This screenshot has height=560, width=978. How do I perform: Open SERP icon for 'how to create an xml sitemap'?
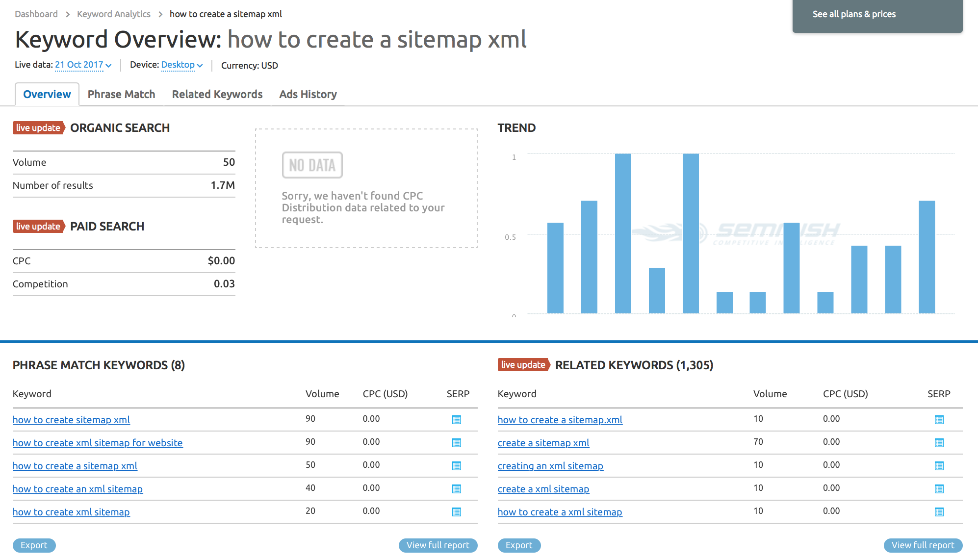click(456, 489)
